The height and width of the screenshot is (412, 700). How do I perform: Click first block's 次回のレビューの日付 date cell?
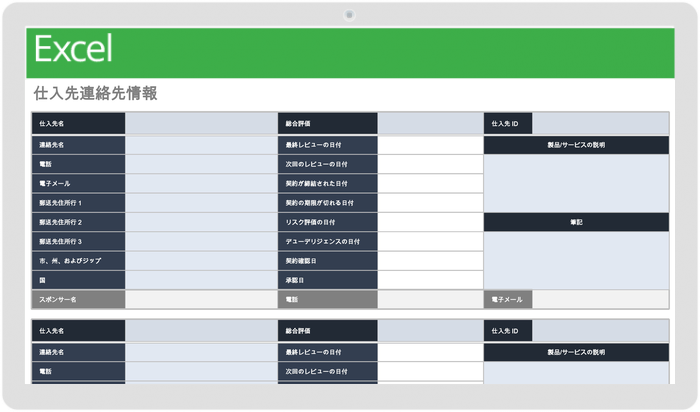tap(430, 164)
